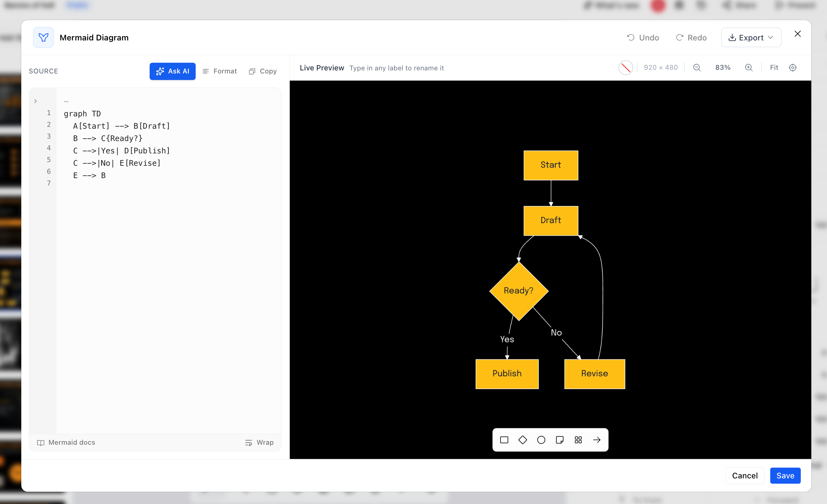Close the Mermaid Diagram dialog
The width and height of the screenshot is (827, 504).
pyautogui.click(x=797, y=34)
